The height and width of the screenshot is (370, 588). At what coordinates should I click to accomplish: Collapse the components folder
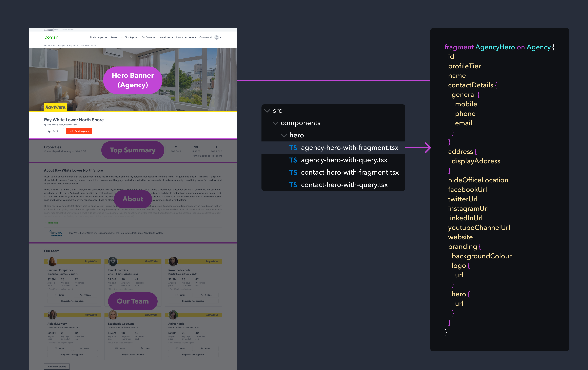pyautogui.click(x=275, y=123)
